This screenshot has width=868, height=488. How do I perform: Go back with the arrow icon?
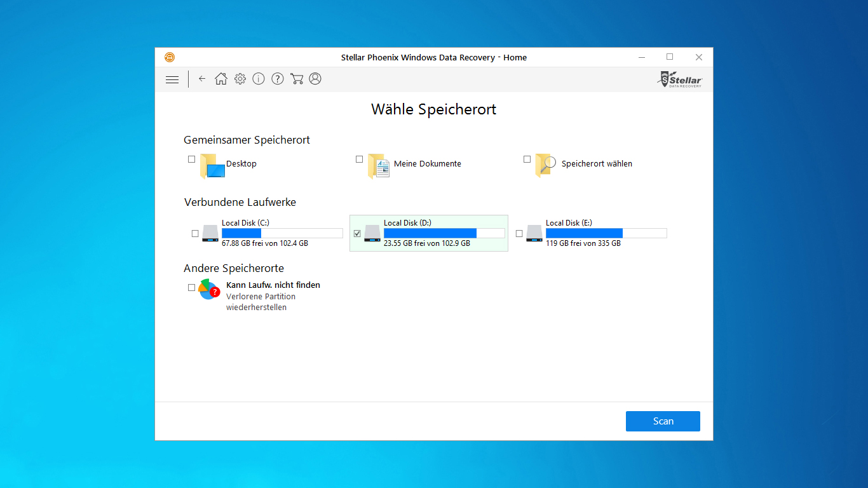(202, 79)
